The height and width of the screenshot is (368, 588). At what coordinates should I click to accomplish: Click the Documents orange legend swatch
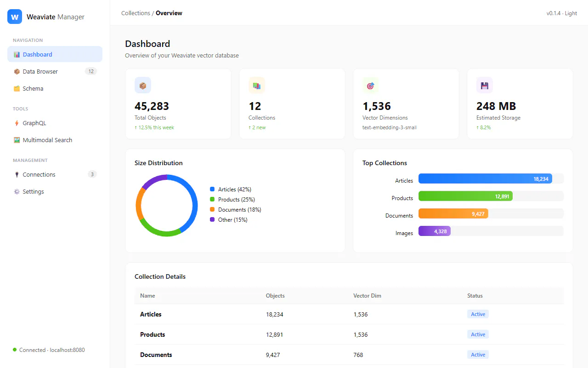coord(212,209)
